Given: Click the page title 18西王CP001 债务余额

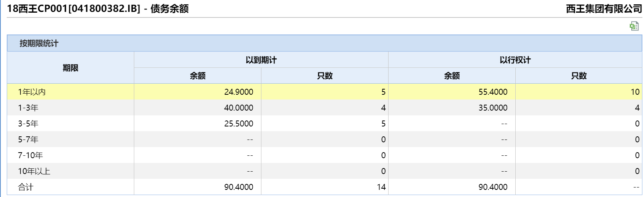Looking at the screenshot, I should point(98,9).
